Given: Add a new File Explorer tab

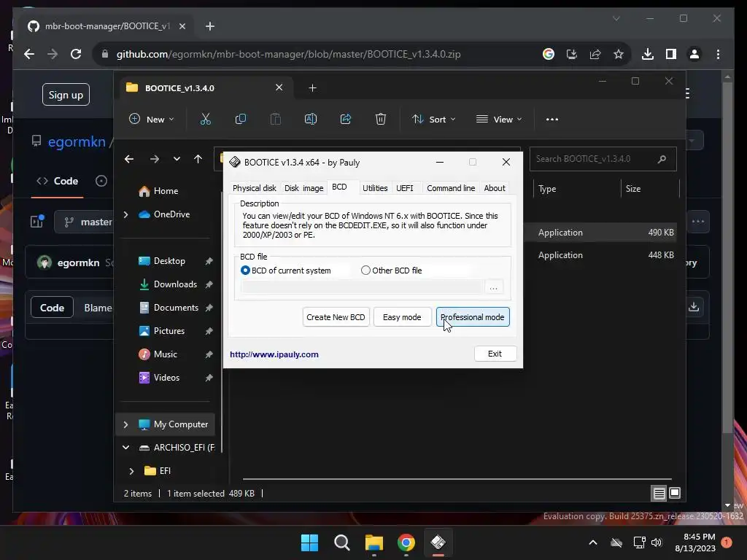Looking at the screenshot, I should [312, 88].
